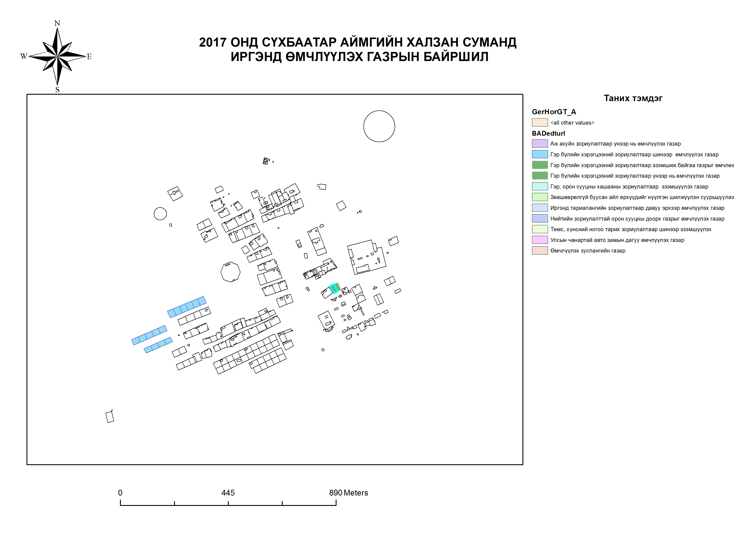Click the green 'Гэр бүлийн … үнээр нь өмчлүүлэх' swatch
Screen dimensions: 756x535
click(540, 176)
